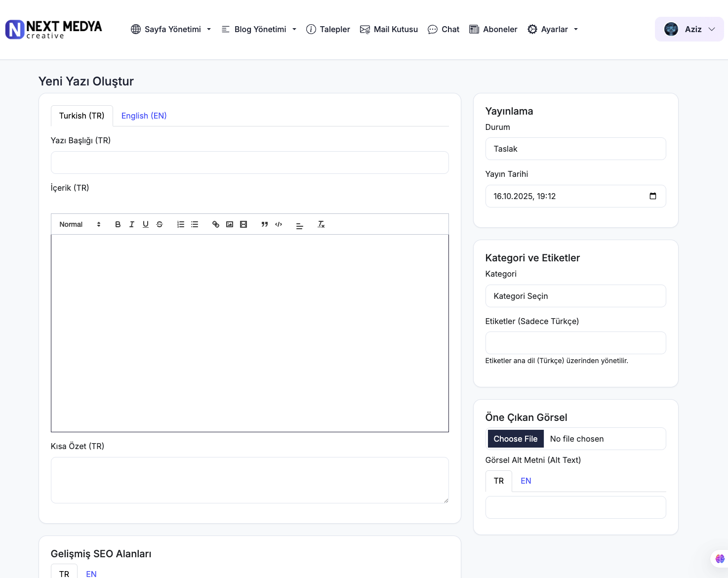This screenshot has height=578, width=728.
Task: Add a blockquote with quote icon
Action: 265,224
